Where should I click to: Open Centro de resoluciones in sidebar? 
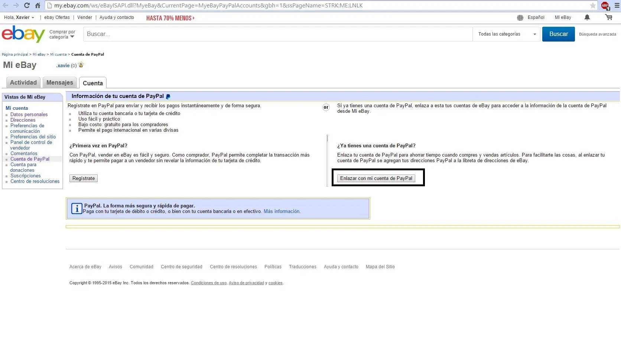click(x=35, y=181)
